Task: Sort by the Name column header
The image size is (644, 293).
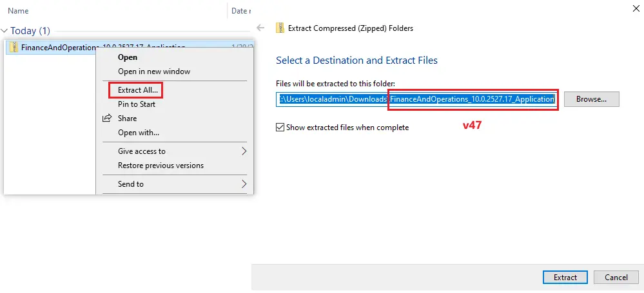Action: (x=18, y=11)
